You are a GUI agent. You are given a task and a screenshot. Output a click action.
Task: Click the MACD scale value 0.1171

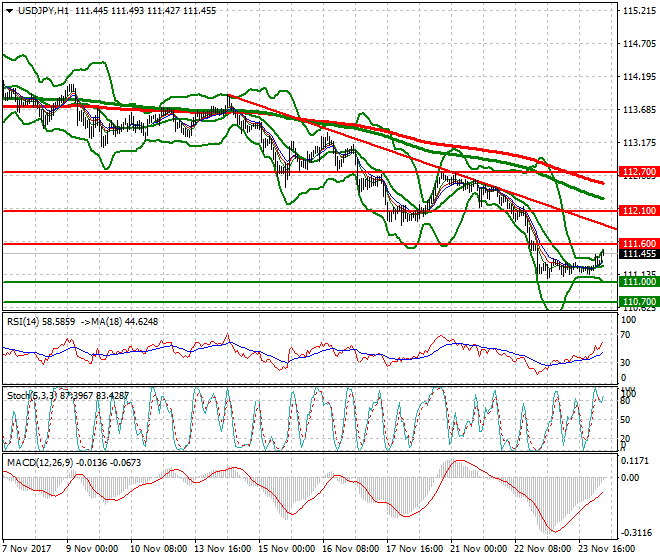(x=636, y=461)
